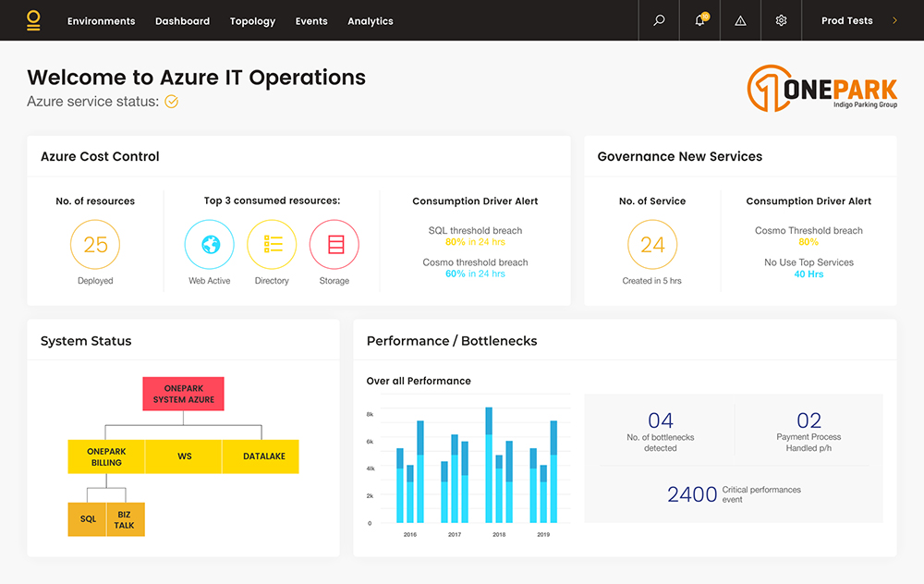Open the Environments menu
Screen dimensions: 924x584
tap(101, 21)
